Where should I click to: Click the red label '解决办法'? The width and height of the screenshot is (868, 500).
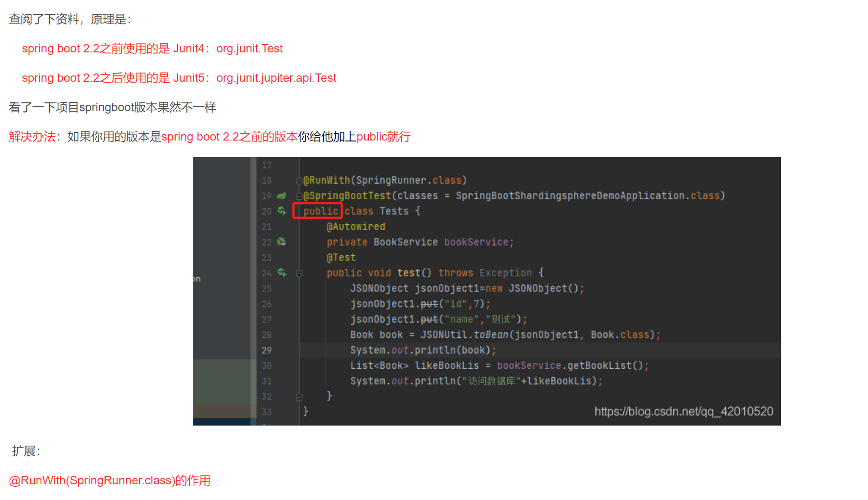tap(32, 137)
